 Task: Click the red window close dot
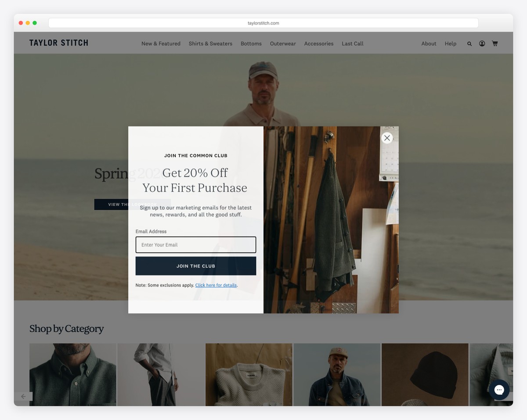coord(21,23)
